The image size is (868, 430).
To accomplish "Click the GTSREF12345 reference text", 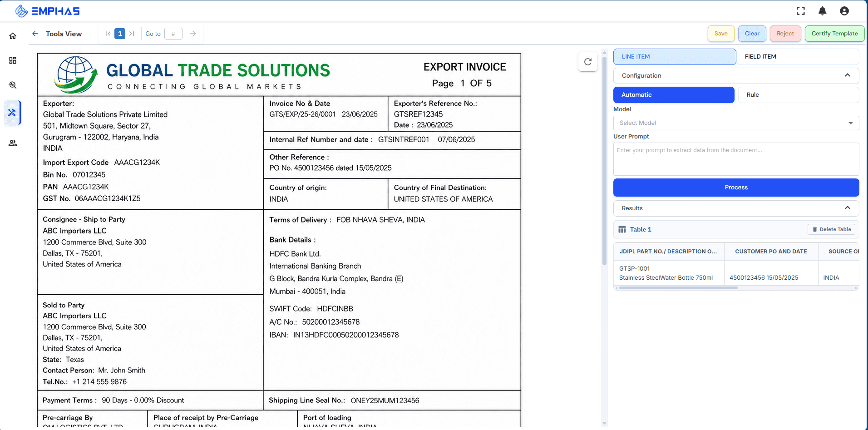I will coord(418,114).
